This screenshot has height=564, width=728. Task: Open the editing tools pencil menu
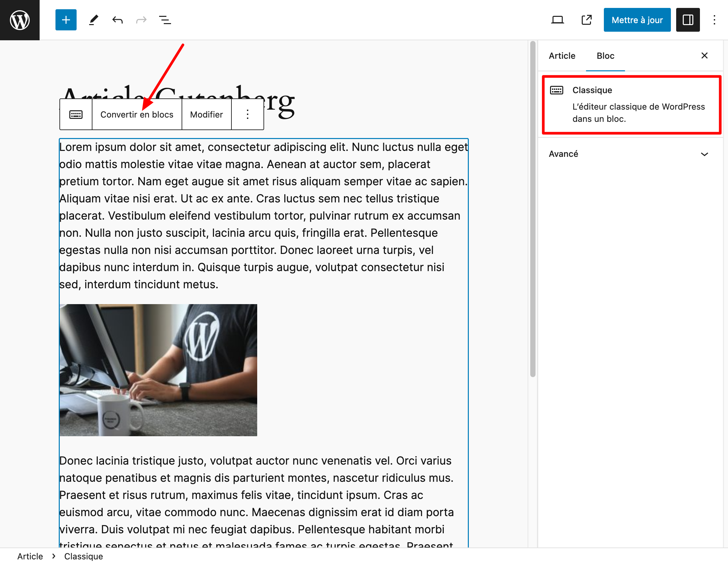tap(93, 20)
